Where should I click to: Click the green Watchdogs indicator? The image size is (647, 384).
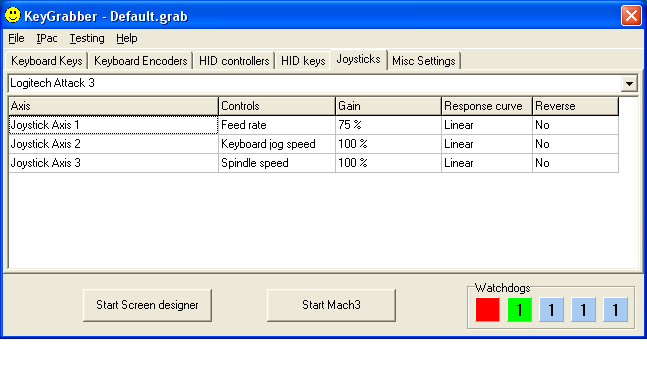(x=519, y=309)
